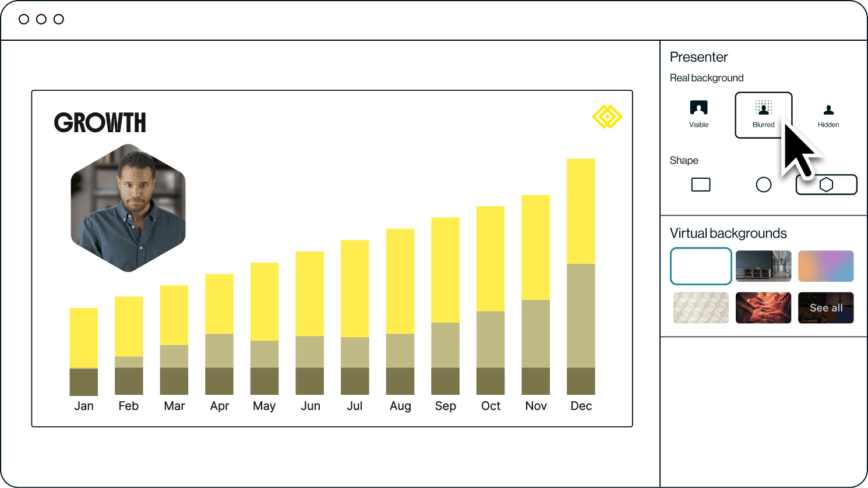Click the GROWTH slide title
The height and width of the screenshot is (488, 868).
100,123
